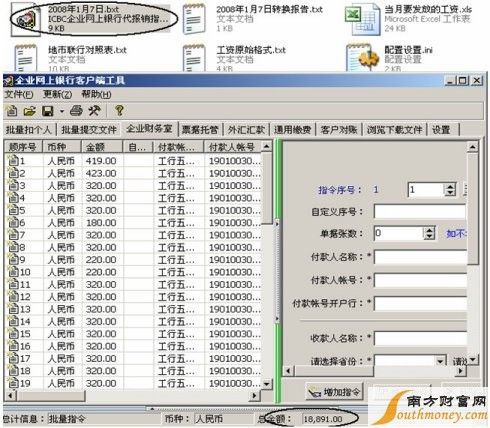Click the Print toolbar icon
Viewport: 490px width, 428px height.
point(76,111)
